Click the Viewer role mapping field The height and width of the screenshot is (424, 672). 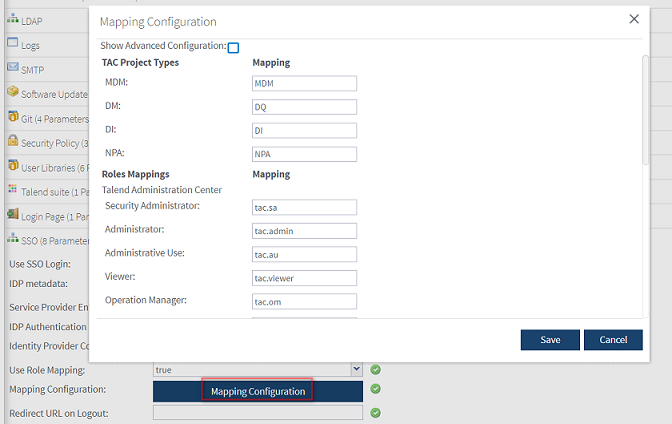304,277
